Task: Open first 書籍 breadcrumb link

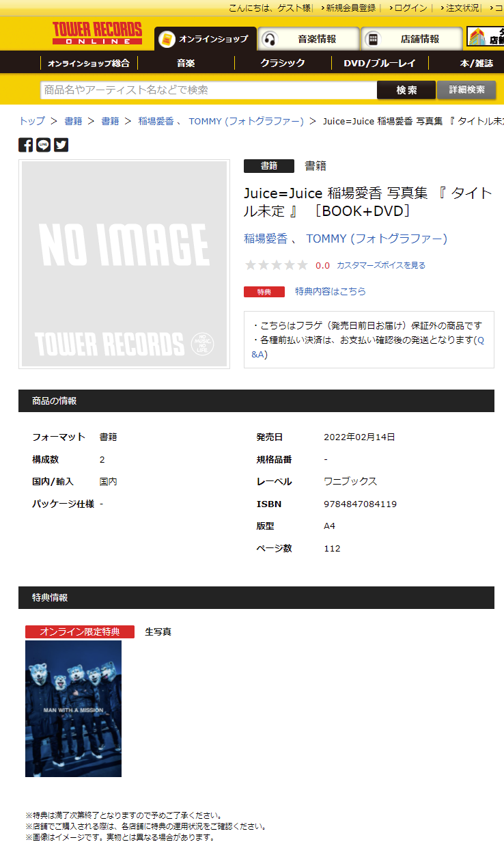Action: click(73, 121)
